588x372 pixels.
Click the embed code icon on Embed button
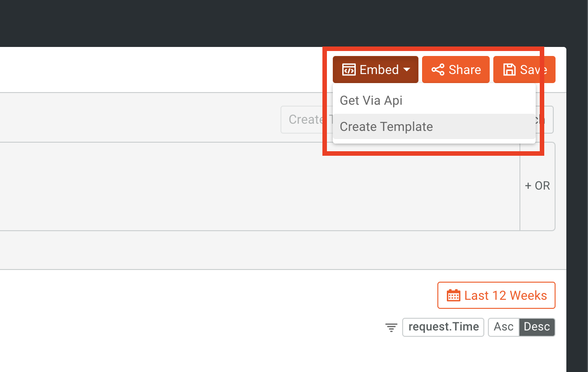pyautogui.click(x=349, y=69)
